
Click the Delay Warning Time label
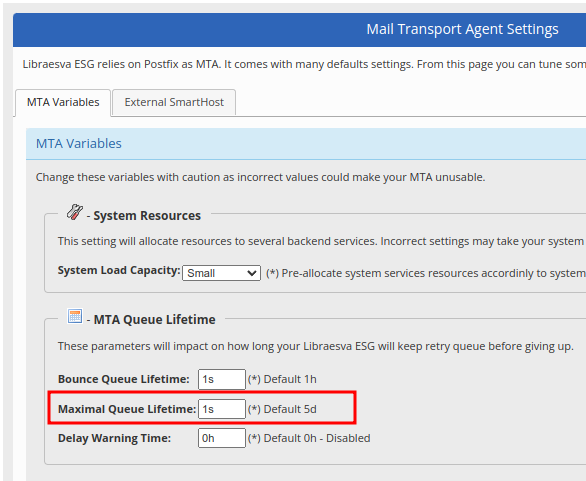tap(114, 438)
